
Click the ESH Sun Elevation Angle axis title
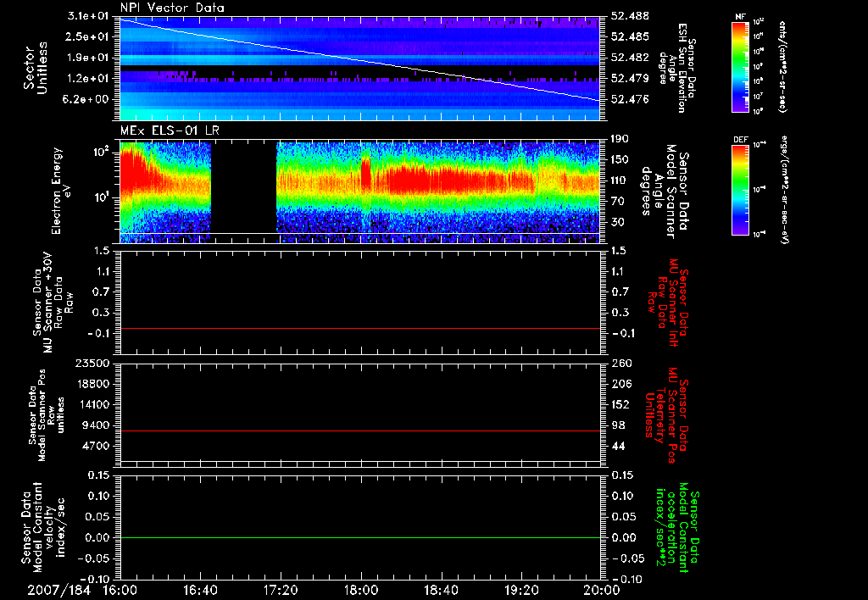pos(676,68)
